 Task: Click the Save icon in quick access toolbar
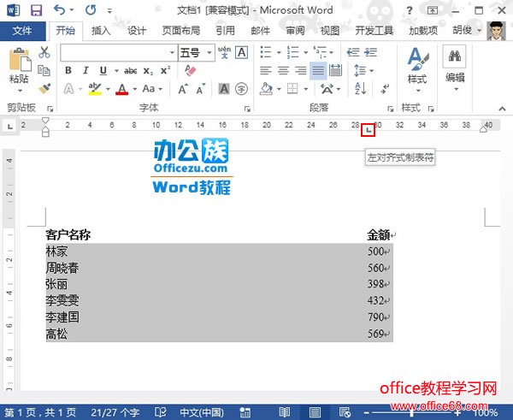[36, 10]
